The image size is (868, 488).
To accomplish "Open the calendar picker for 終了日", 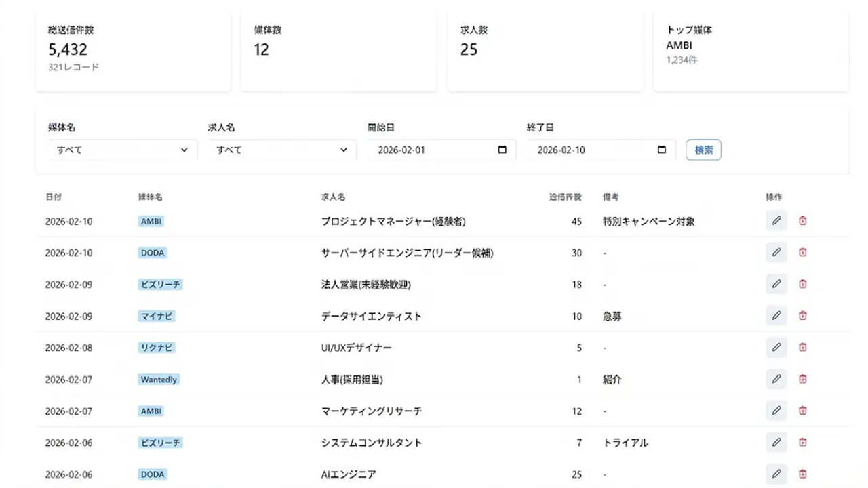I will [660, 150].
